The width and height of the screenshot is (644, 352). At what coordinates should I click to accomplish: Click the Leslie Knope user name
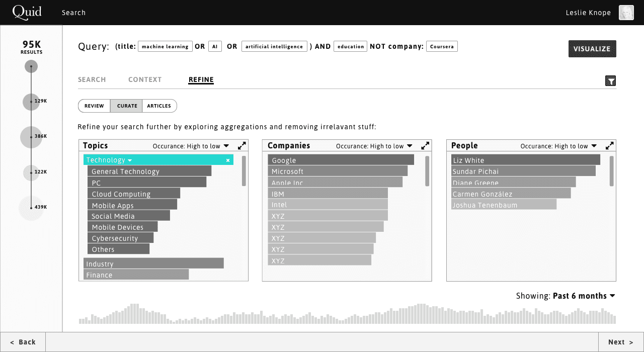click(x=588, y=13)
